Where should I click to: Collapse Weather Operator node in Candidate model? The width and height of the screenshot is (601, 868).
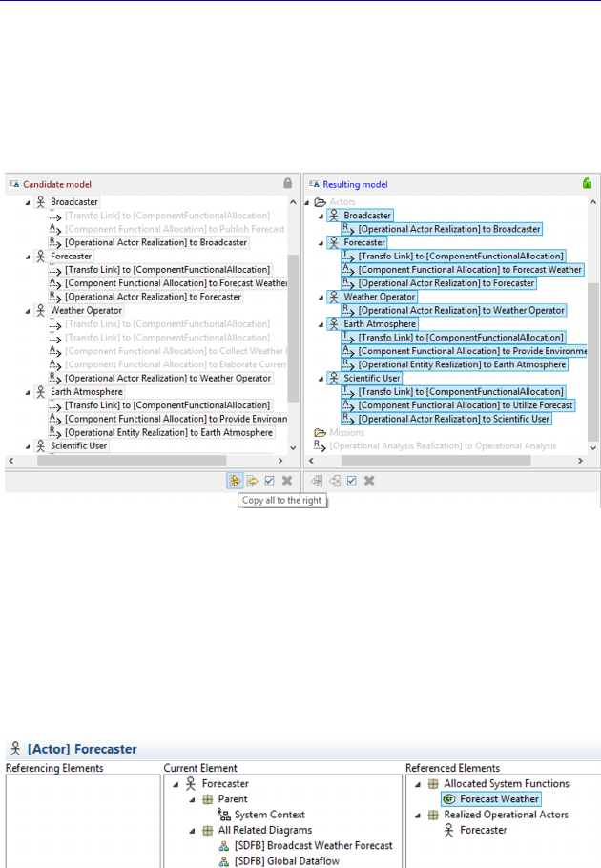click(27, 311)
